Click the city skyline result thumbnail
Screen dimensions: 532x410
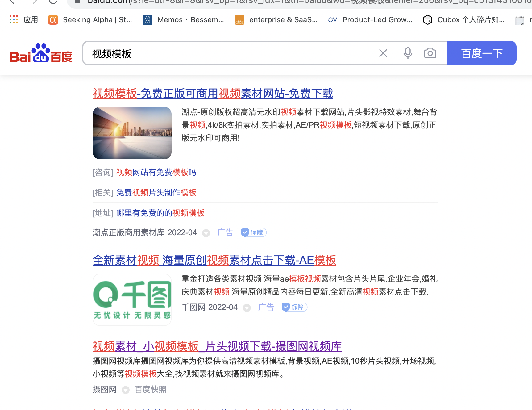(132, 133)
